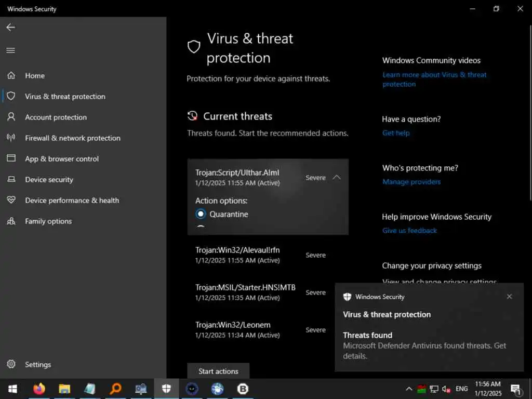532x399 pixels.
Task: Open Device security section
Action: (x=49, y=179)
